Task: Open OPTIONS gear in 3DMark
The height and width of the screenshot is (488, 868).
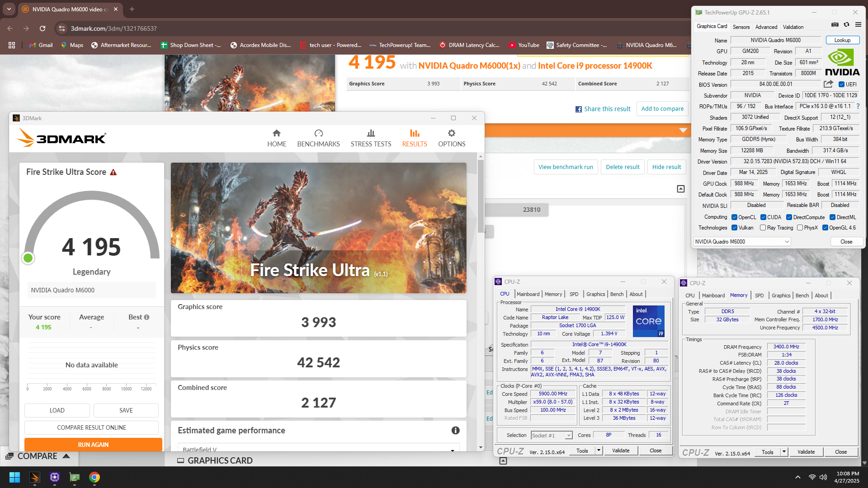Action: (452, 138)
